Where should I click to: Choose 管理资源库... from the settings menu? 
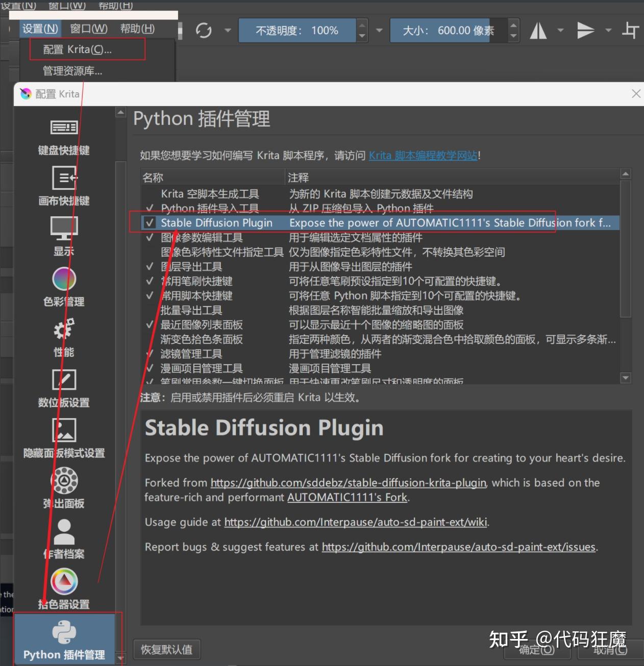click(x=72, y=71)
